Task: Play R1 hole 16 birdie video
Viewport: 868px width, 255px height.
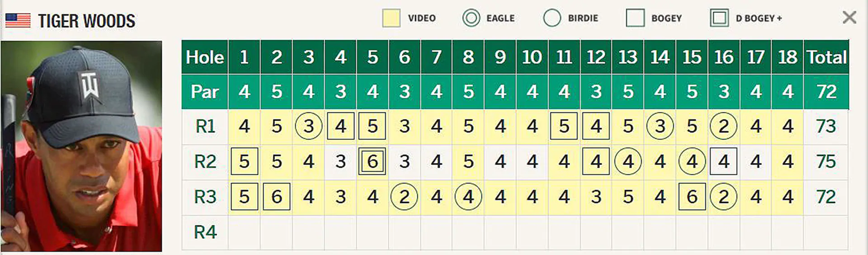Action: (723, 126)
